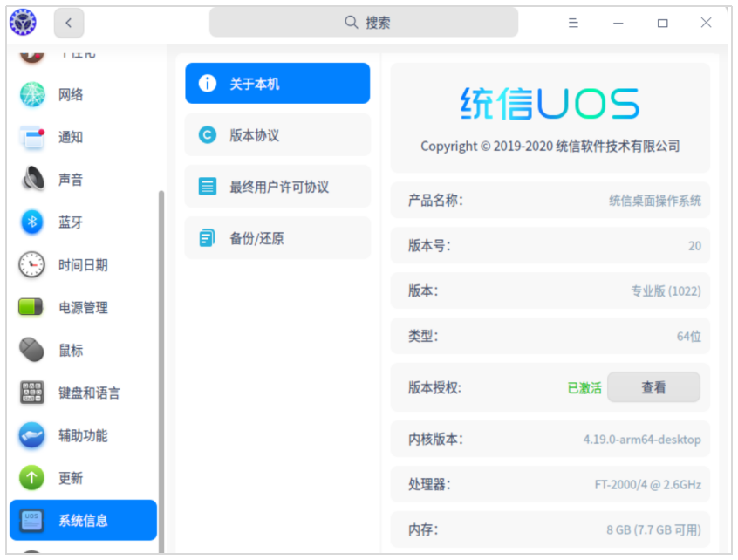The image size is (738, 560).
Task: Open the 备份/还原 tab
Action: click(x=277, y=238)
